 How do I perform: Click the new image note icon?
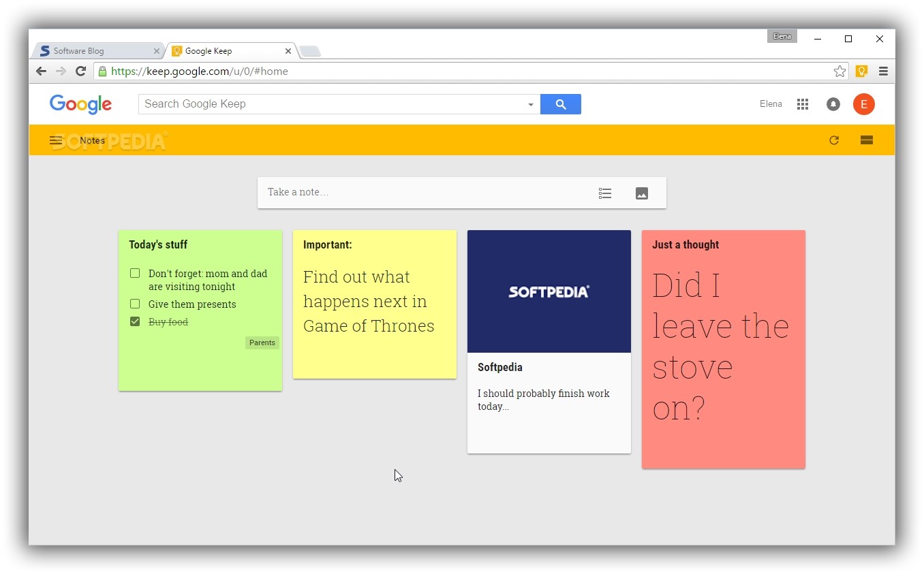pyautogui.click(x=641, y=193)
